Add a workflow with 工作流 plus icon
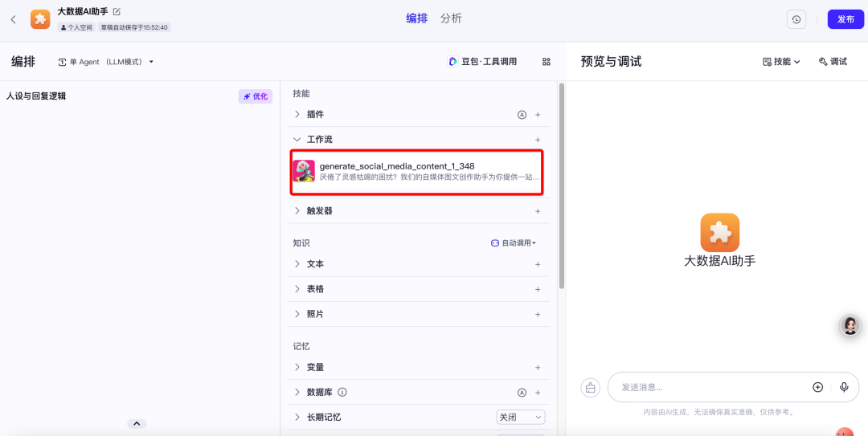 pyautogui.click(x=538, y=140)
